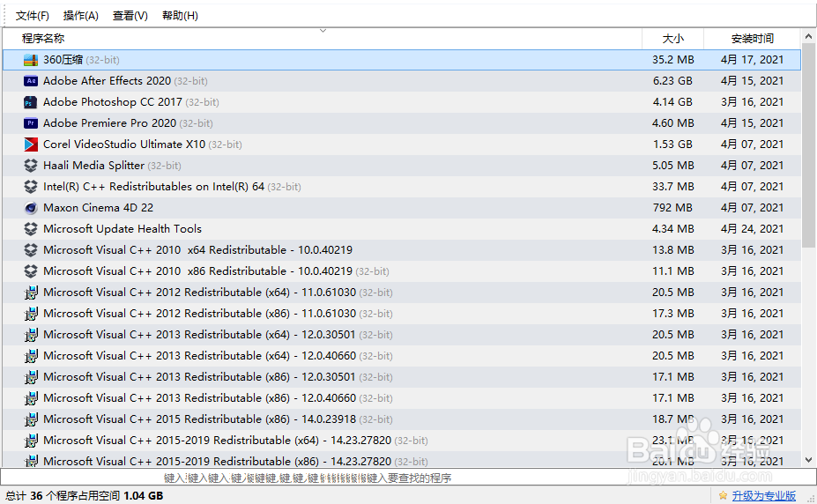Click the scrollbar up arrow
817x504 pixels.
pyautogui.click(x=808, y=36)
